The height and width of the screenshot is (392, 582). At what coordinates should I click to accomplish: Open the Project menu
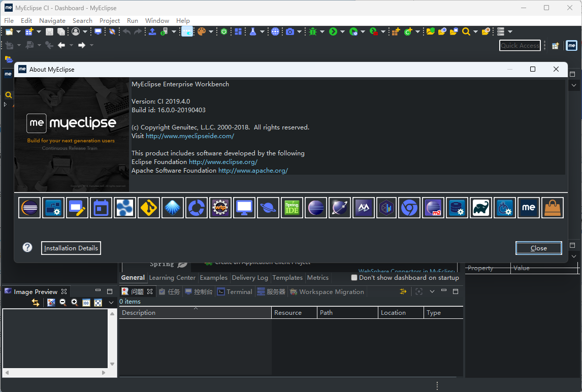pos(110,21)
